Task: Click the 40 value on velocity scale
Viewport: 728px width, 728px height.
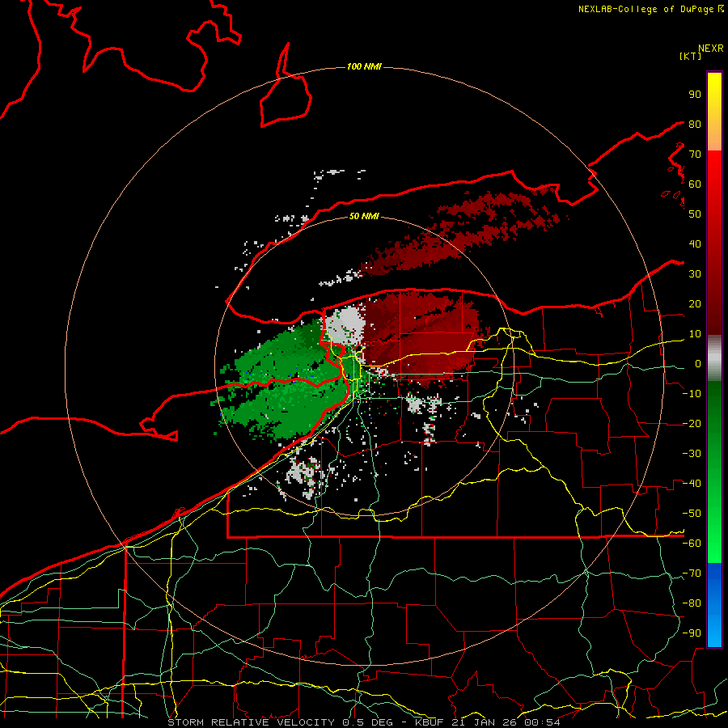Action: [x=695, y=244]
